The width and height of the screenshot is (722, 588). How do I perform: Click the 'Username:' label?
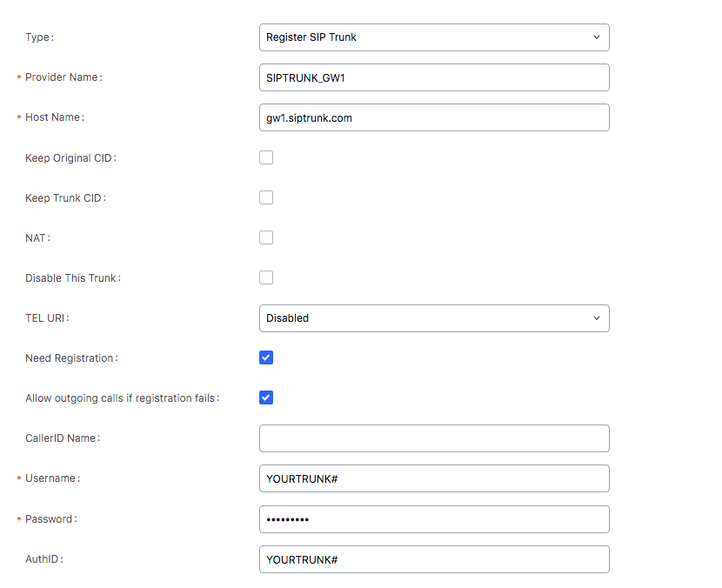tap(52, 478)
